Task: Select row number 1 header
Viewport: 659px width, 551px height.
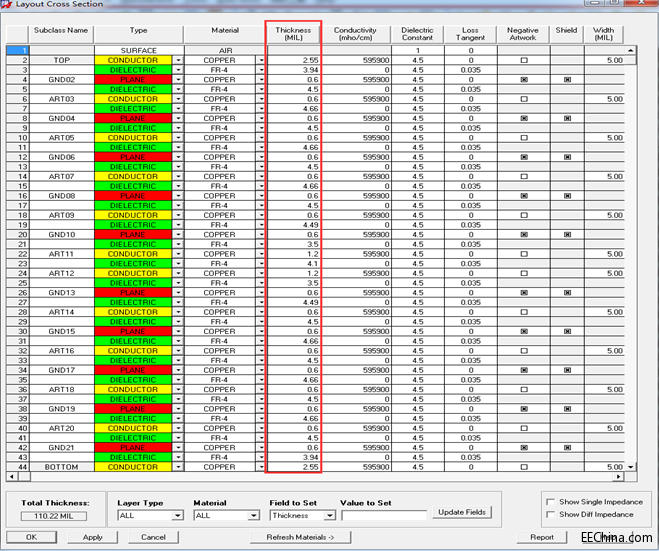Action: (18, 50)
